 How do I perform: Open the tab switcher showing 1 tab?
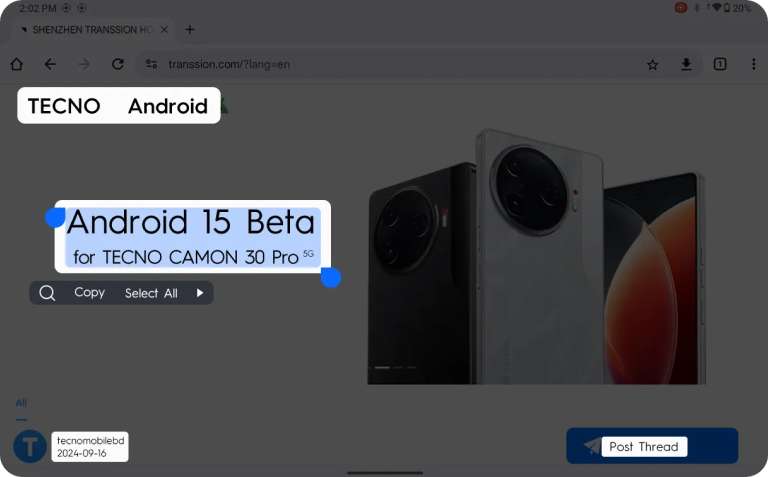point(720,64)
